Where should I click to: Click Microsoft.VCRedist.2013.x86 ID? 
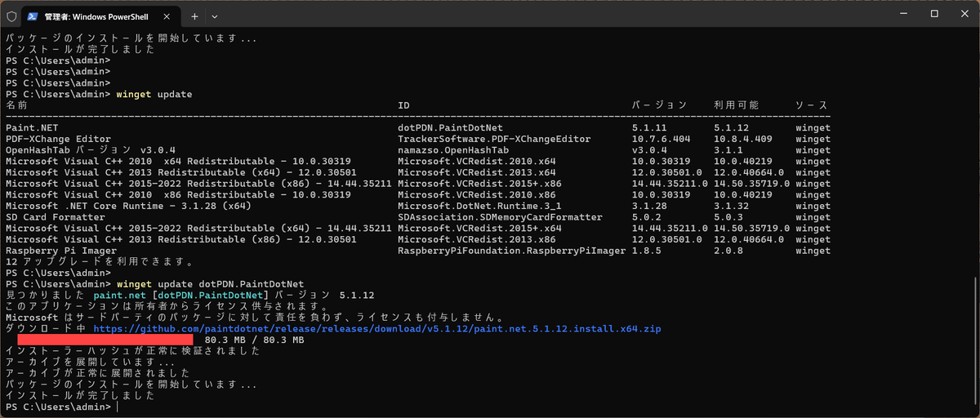pos(477,239)
